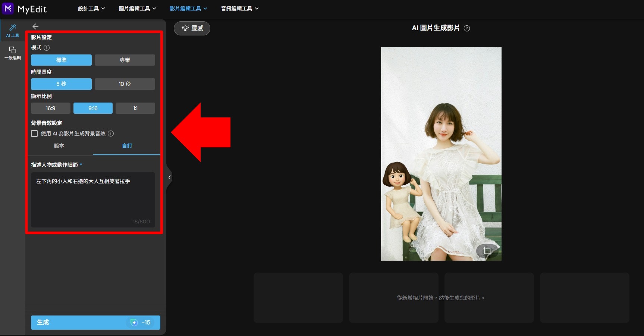Image resolution: width=644 pixels, height=336 pixels.
Task: Click the info icon next to 模式
Action: coord(46,48)
